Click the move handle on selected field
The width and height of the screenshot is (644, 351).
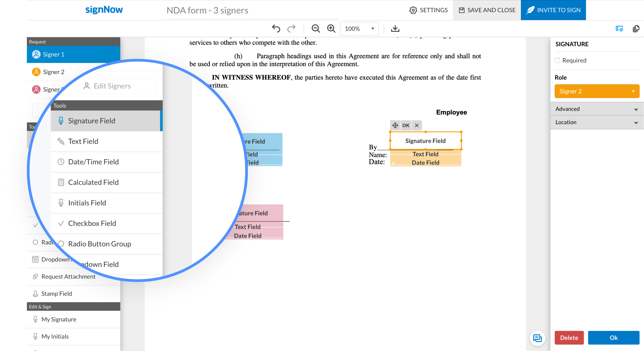395,125
